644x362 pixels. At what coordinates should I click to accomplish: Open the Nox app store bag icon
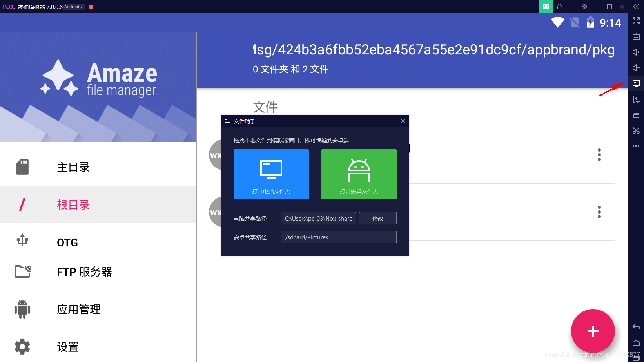point(546,7)
